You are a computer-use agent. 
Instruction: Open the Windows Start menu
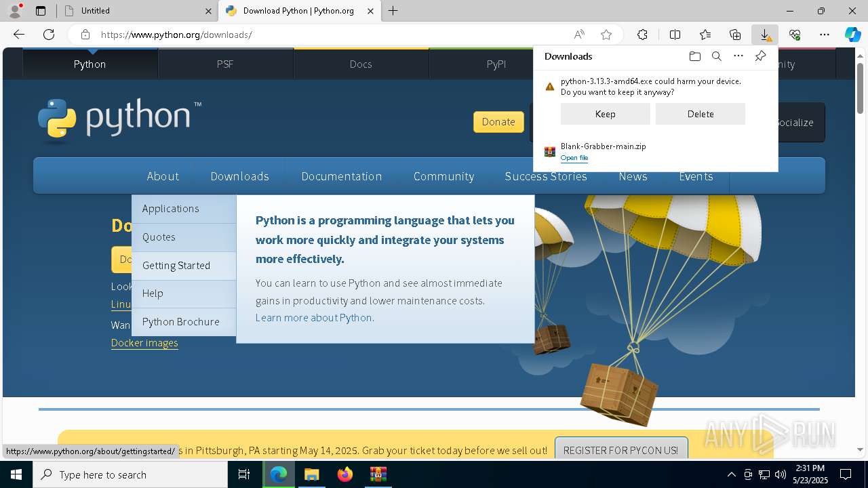[x=16, y=474]
